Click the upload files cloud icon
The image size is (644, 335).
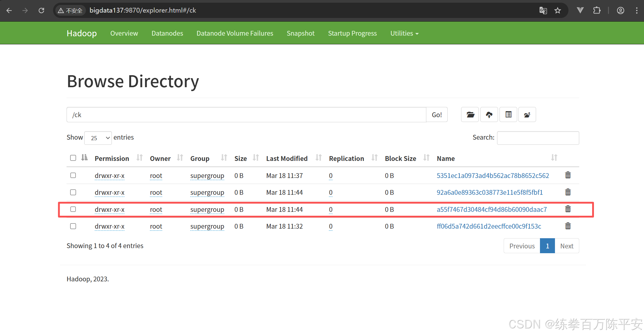tap(489, 115)
